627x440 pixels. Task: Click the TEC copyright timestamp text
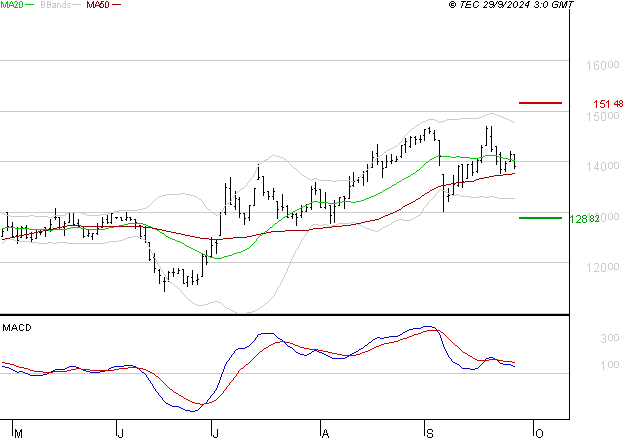(x=511, y=5)
